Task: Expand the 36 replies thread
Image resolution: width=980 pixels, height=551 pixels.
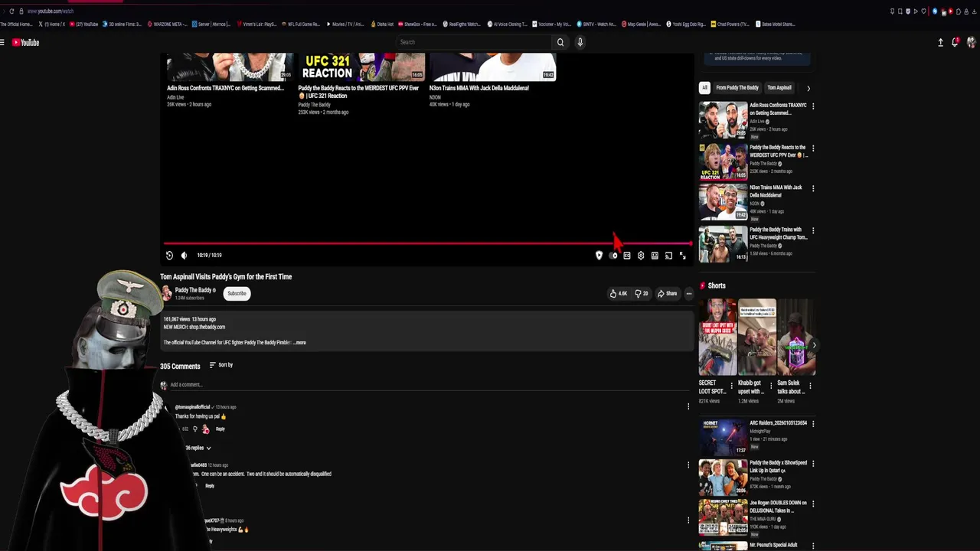Action: pos(198,448)
